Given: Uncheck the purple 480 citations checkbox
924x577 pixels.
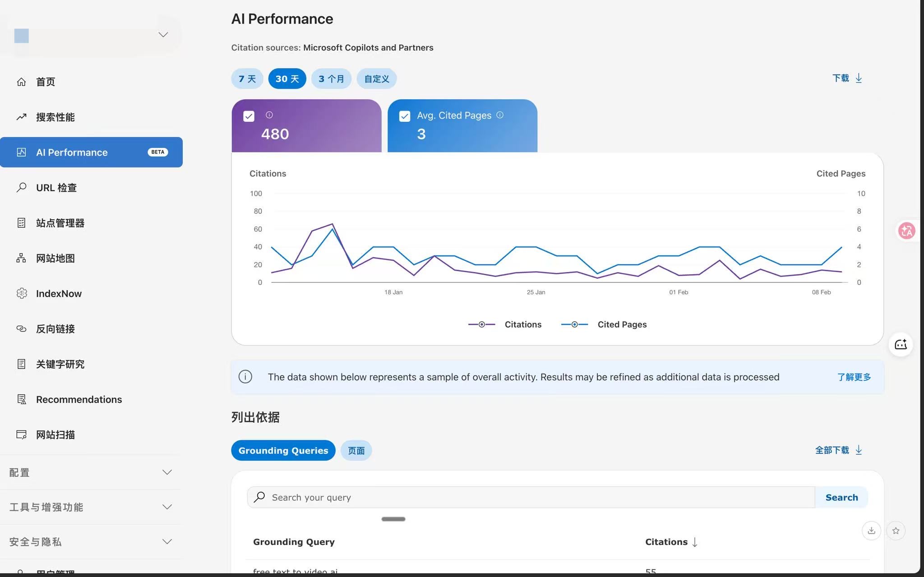Looking at the screenshot, I should [249, 116].
